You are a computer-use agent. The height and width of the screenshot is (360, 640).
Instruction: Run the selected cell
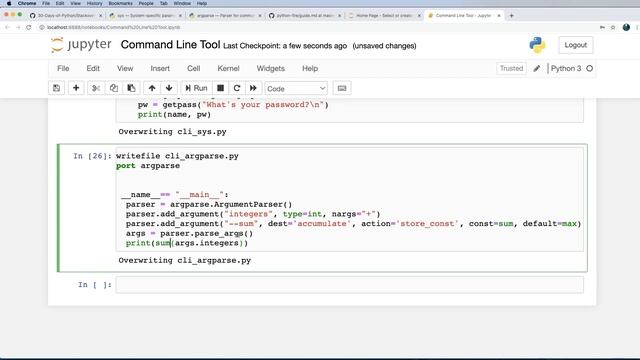(196, 88)
